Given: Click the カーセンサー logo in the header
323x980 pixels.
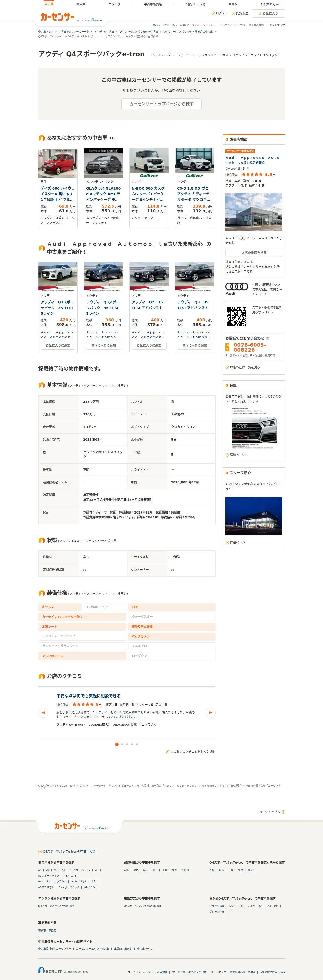Looking at the screenshot, I should click(58, 17).
